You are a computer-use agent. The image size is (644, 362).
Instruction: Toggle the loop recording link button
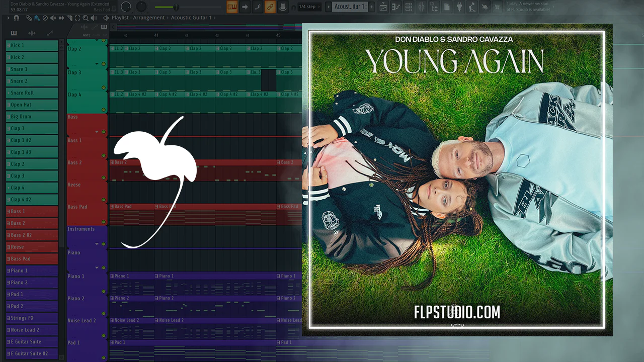tap(270, 7)
